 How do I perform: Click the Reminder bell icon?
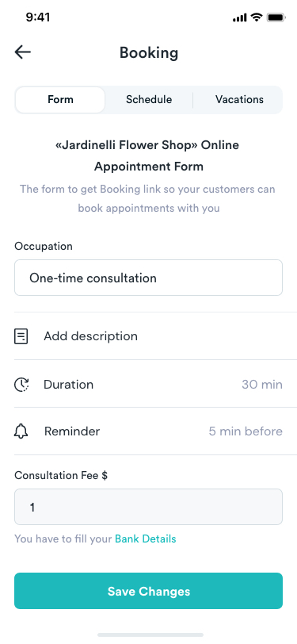coord(21,431)
